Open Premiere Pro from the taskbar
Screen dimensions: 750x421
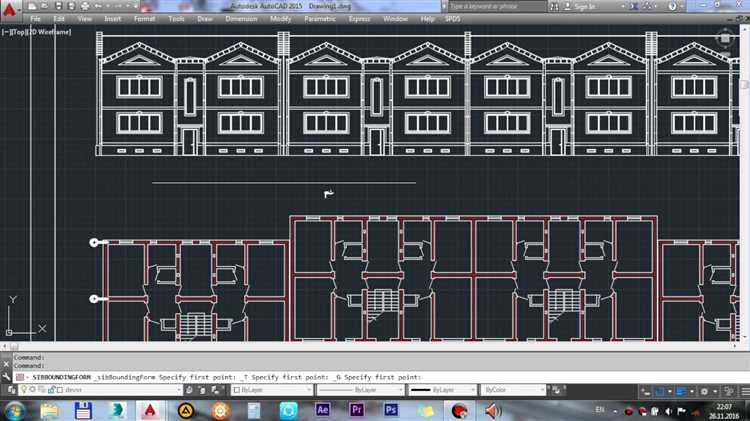tap(357, 409)
